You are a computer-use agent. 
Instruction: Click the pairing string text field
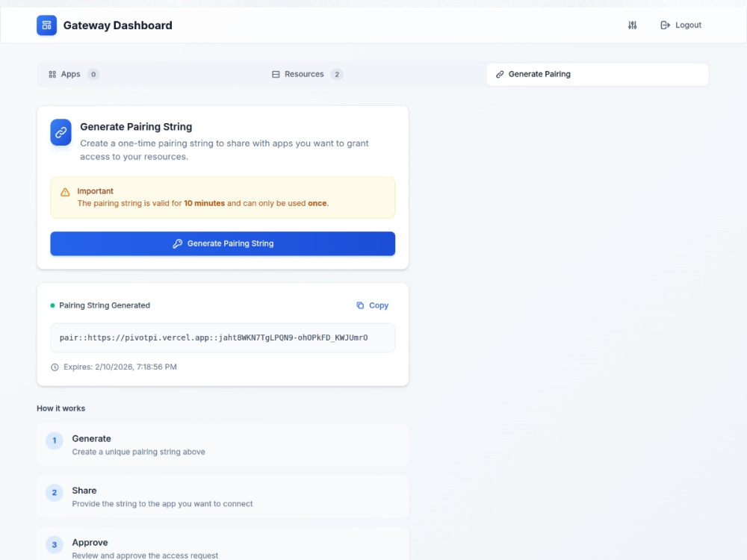coord(223,337)
